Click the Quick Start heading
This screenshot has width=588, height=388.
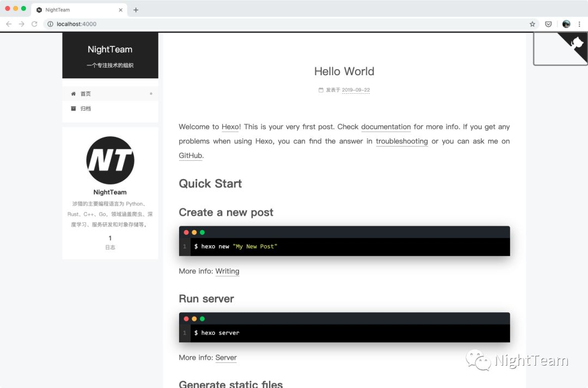pos(210,184)
